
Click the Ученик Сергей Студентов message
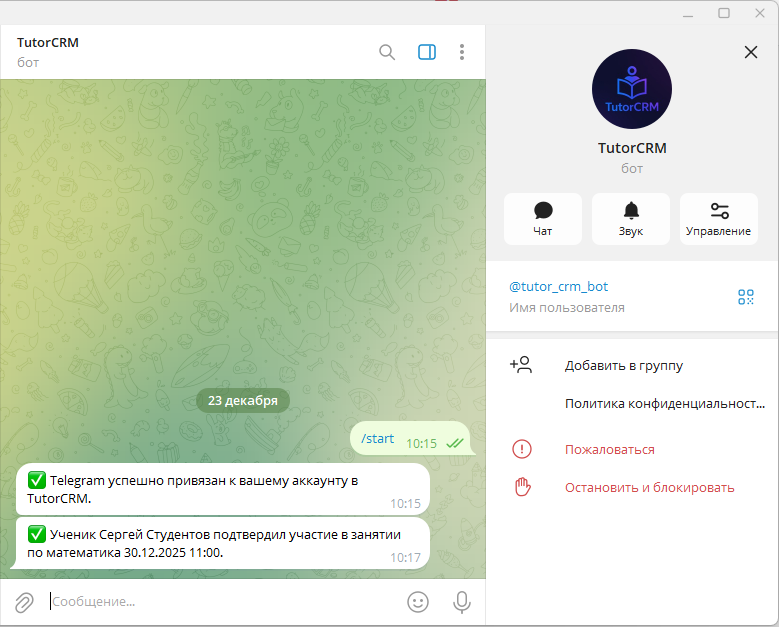click(223, 543)
